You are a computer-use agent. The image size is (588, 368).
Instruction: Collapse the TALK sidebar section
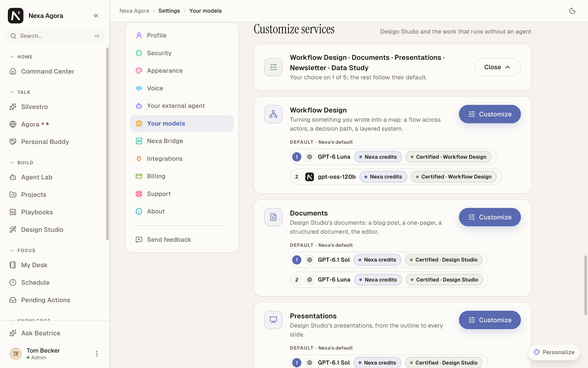20,92
